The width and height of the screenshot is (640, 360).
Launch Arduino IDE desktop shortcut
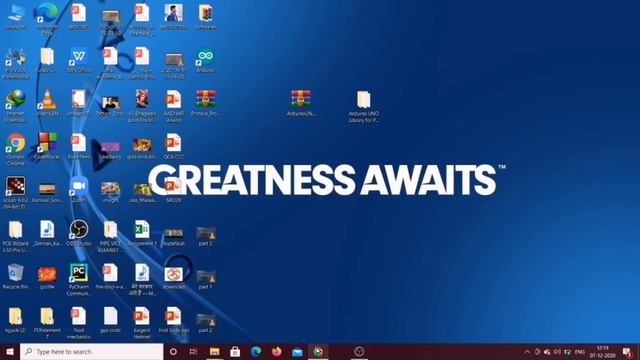[205, 60]
